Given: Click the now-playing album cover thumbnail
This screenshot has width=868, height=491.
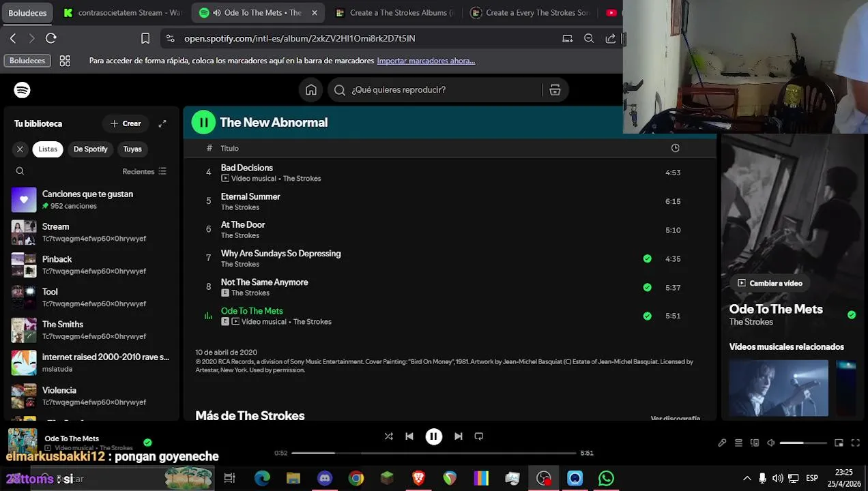Looking at the screenshot, I should 23,441.
